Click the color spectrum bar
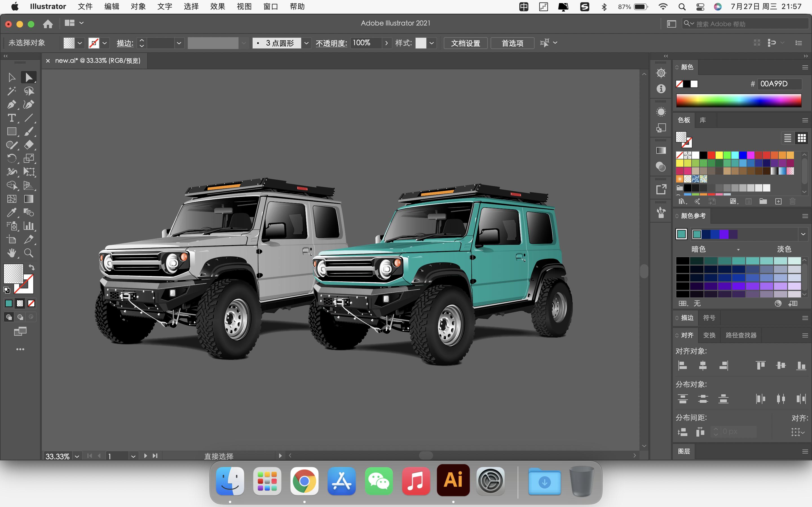Viewport: 812px width, 507px height. click(x=738, y=100)
